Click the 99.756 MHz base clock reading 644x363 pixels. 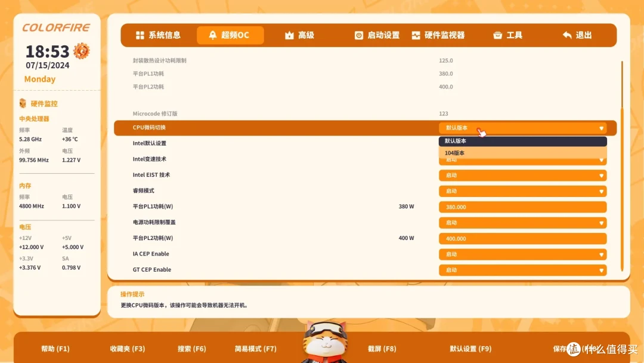33,160
